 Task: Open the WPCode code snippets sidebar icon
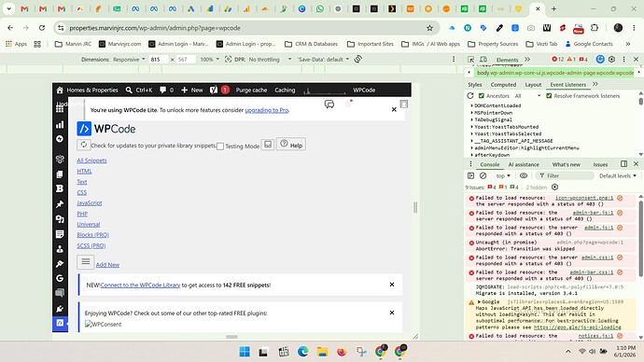tap(60, 323)
